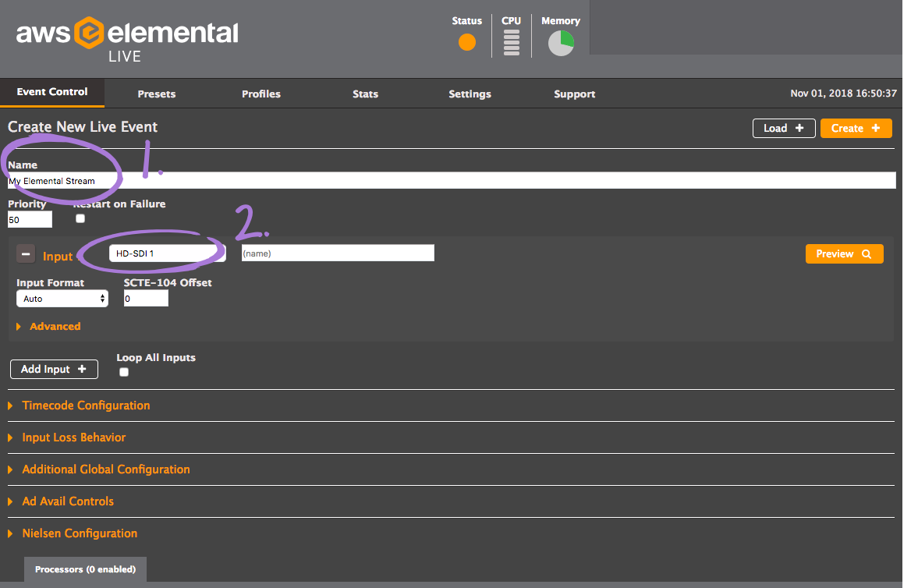918x588 pixels.
Task: Click the SCTE-104 Offset field
Action: pyautogui.click(x=146, y=298)
